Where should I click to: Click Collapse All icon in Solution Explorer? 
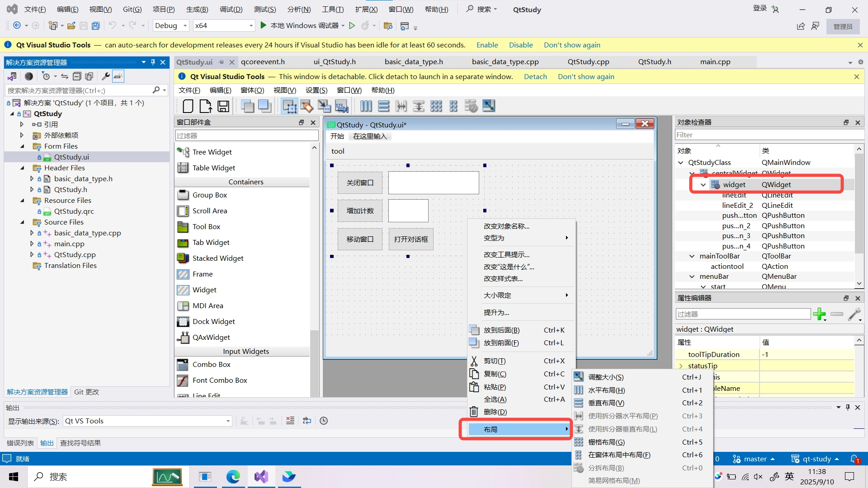click(77, 76)
